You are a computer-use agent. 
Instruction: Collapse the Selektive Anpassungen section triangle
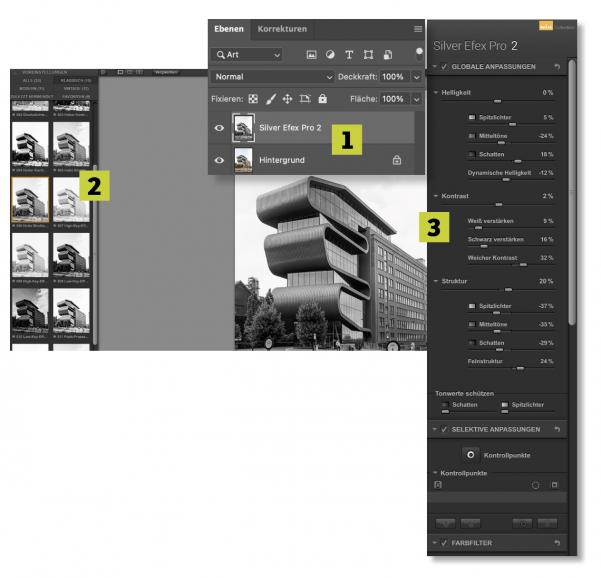click(x=435, y=429)
